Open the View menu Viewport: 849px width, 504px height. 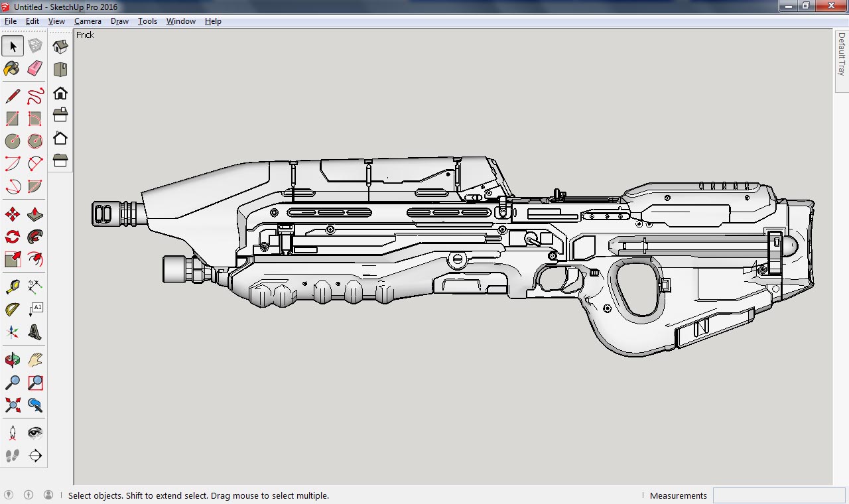[56, 21]
